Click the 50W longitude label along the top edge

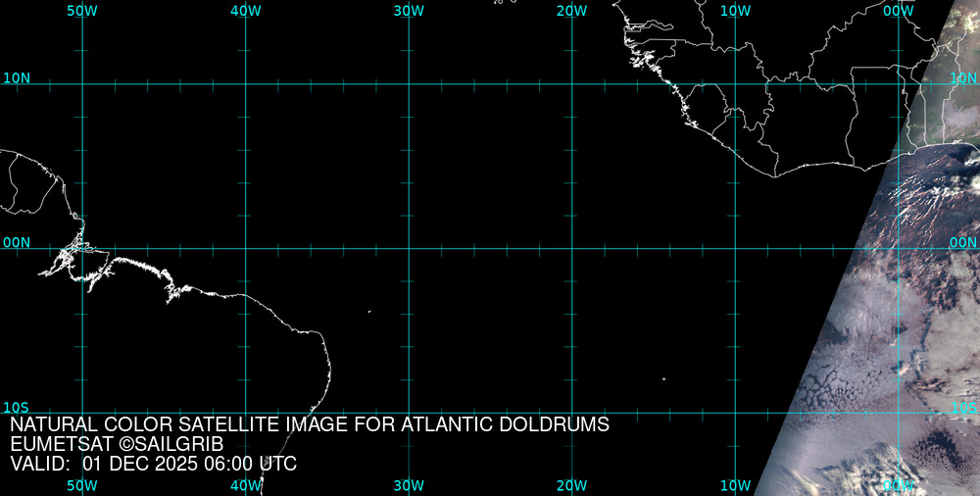tap(82, 10)
